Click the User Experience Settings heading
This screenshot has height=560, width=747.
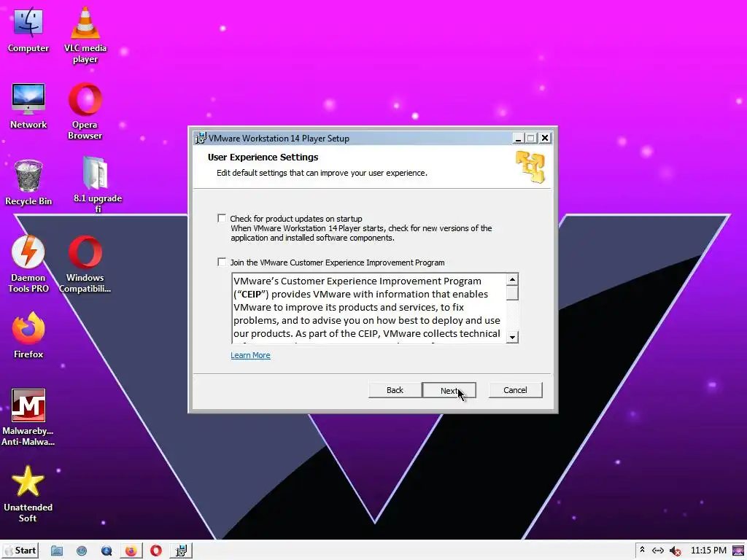point(263,157)
